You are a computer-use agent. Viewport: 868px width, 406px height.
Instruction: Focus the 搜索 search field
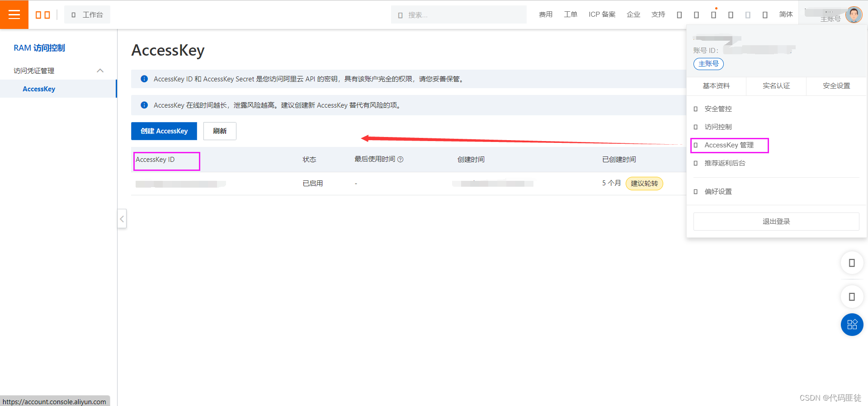coord(458,15)
